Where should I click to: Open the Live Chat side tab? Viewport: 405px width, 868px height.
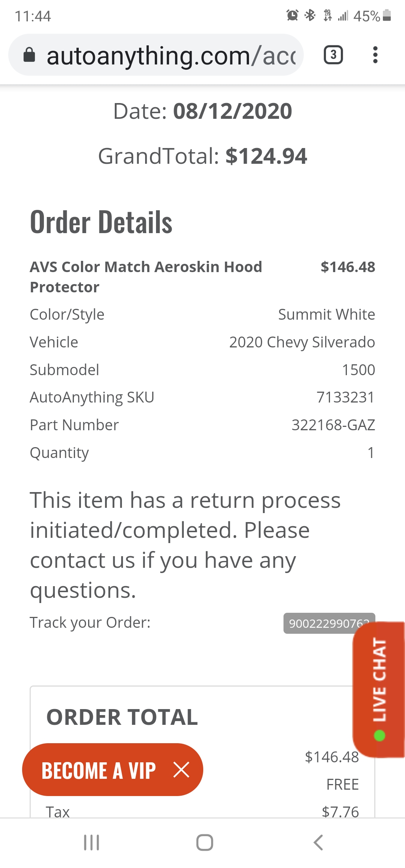pyautogui.click(x=379, y=689)
